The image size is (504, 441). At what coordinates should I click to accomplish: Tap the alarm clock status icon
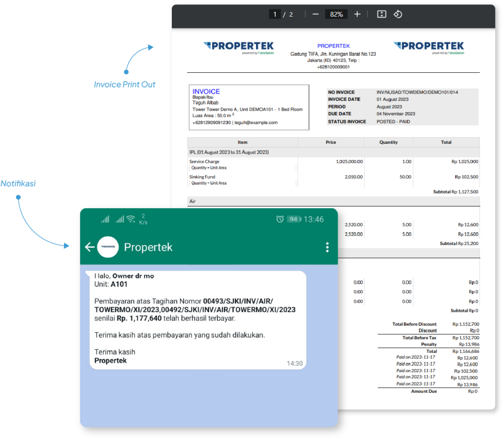280,219
